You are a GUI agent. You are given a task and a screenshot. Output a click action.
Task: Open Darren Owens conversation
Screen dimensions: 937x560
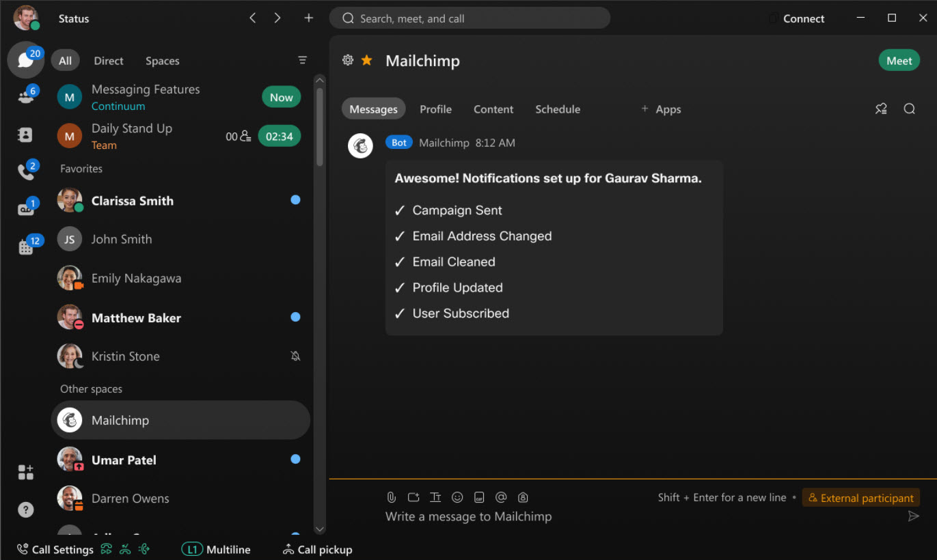click(x=180, y=499)
